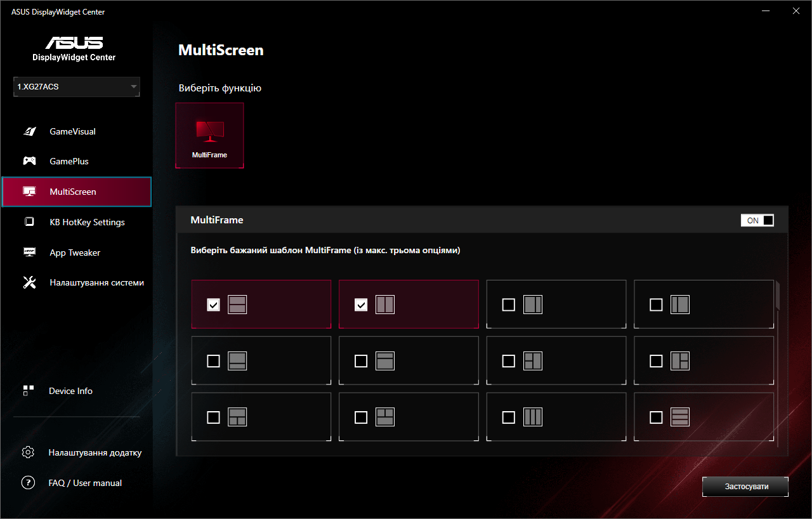Select layout icon with one left pane, two right
The height and width of the screenshot is (519, 812).
point(680,361)
